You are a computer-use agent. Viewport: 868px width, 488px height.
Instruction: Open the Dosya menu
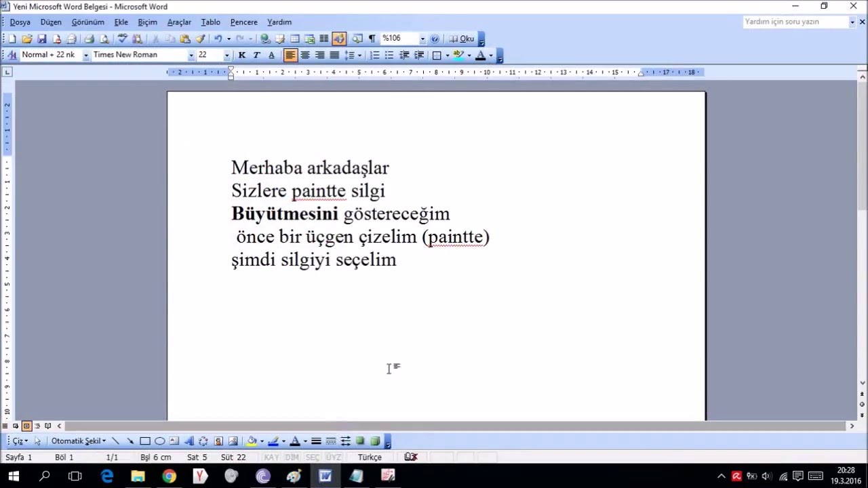pyautogui.click(x=20, y=22)
